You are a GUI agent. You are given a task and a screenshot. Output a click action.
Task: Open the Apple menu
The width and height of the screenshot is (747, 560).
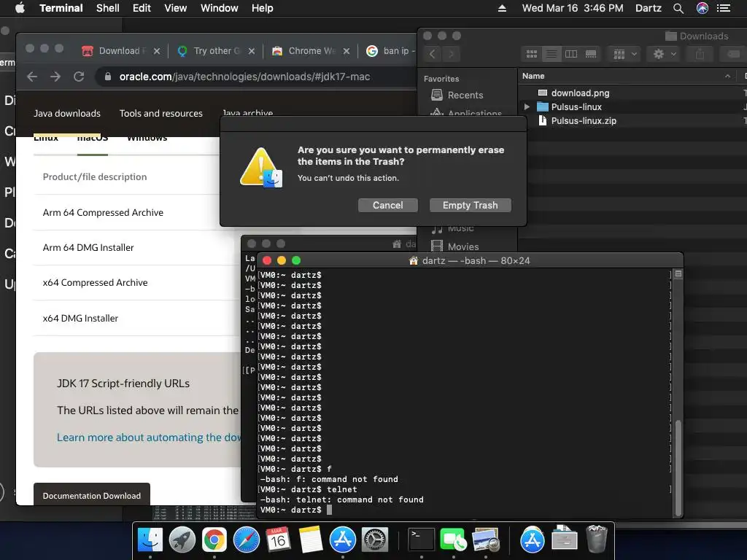[20, 7]
